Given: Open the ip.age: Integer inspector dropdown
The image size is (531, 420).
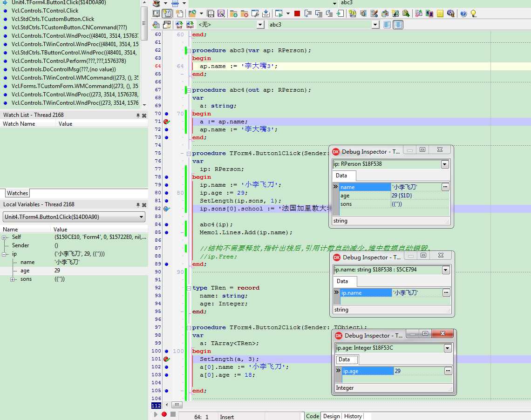Looking at the screenshot, I should tap(447, 348).
